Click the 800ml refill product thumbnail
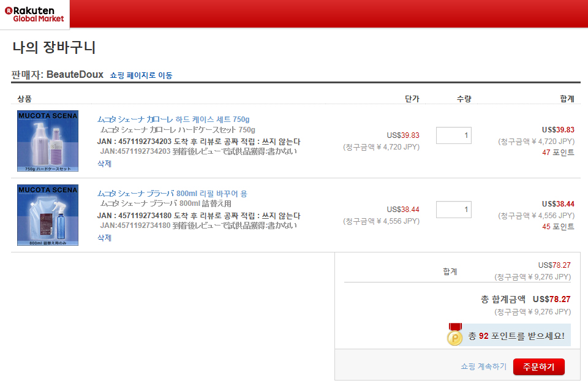Screen dimensions: 588x383 (48, 215)
